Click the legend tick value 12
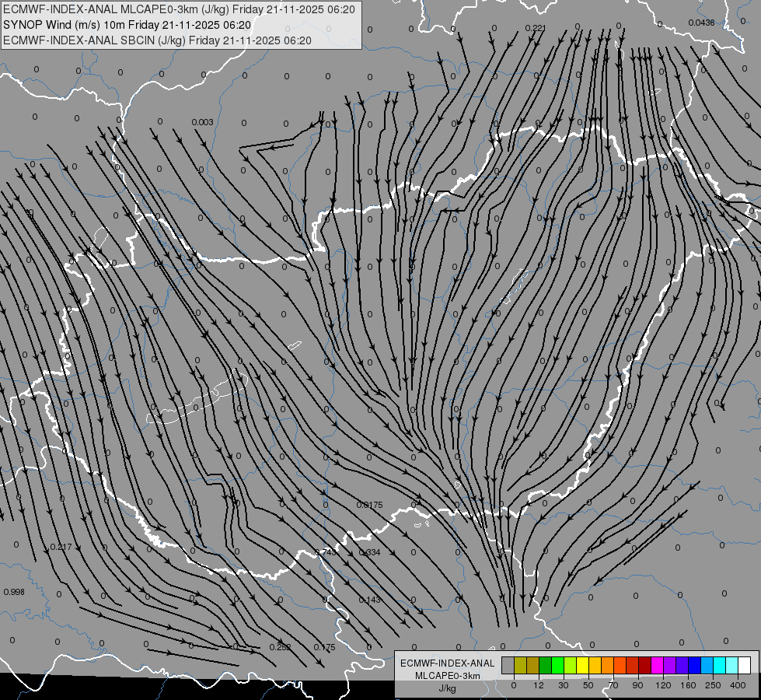 (539, 685)
